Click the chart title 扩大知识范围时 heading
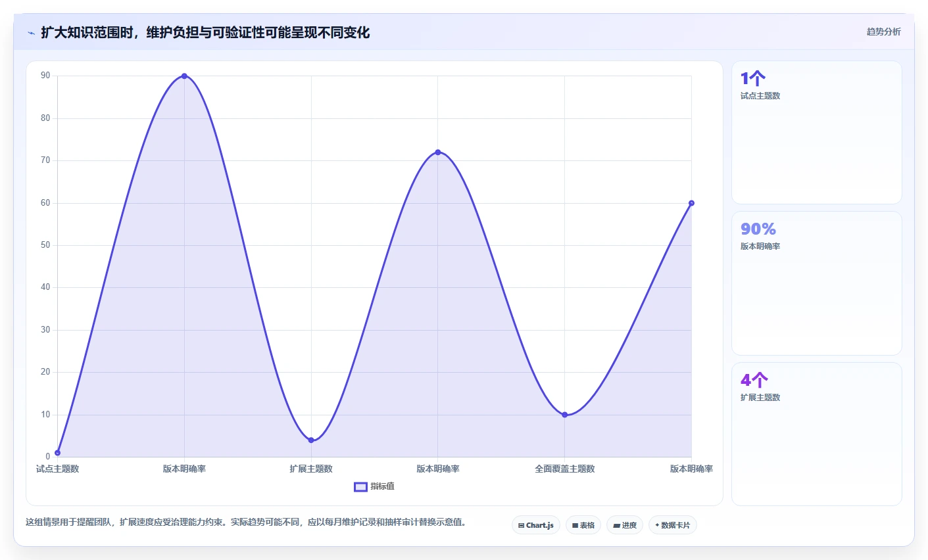The image size is (928, 560). (x=205, y=32)
